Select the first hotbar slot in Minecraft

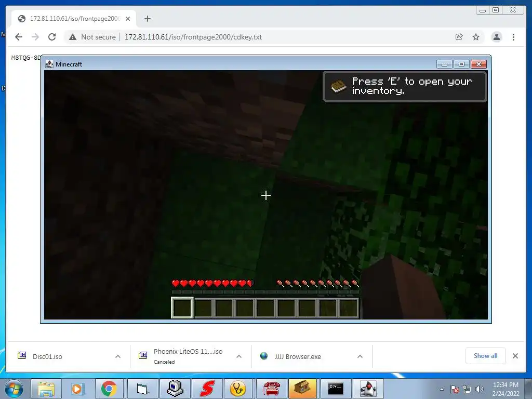[182, 308]
